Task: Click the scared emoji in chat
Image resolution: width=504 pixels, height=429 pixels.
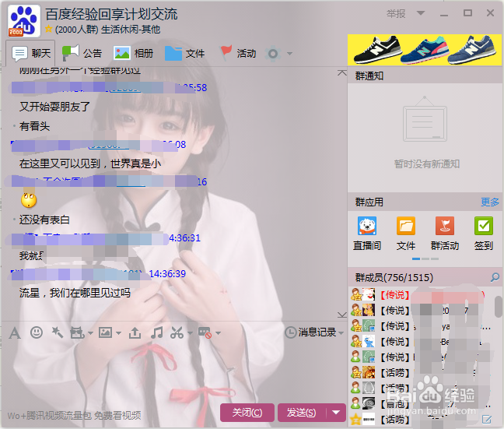Action: 29,200
